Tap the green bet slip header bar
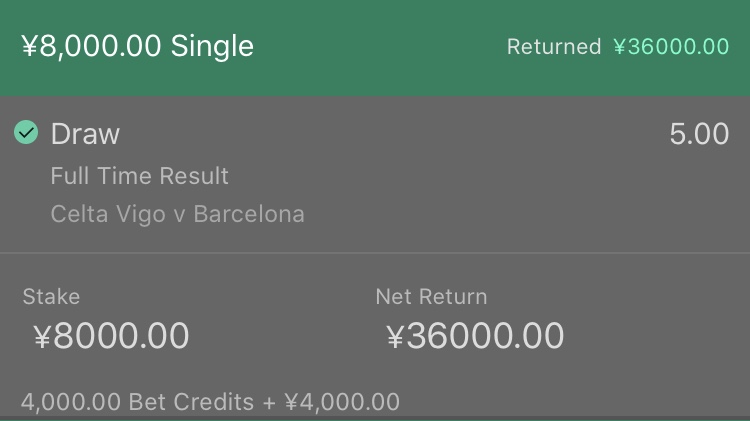Image resolution: width=750 pixels, height=421 pixels. point(375,47)
